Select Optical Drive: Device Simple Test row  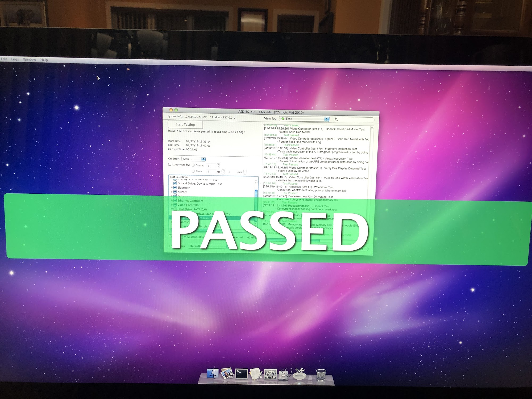click(199, 184)
